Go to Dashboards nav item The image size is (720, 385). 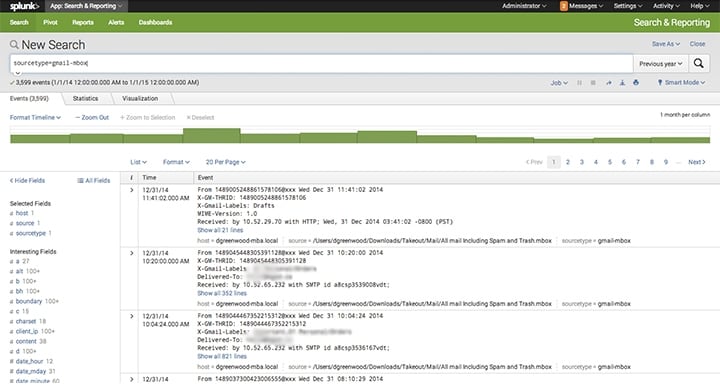point(155,23)
